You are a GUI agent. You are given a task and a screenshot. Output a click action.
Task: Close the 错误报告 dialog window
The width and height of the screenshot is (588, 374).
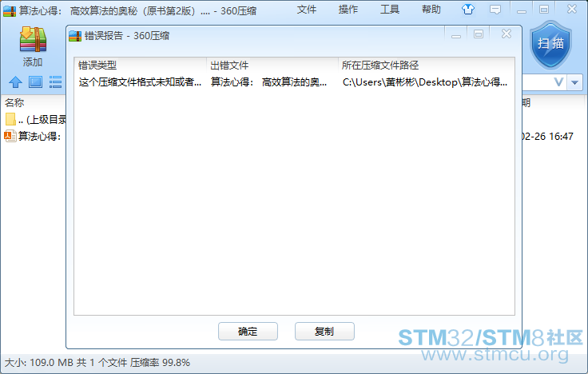point(507,34)
